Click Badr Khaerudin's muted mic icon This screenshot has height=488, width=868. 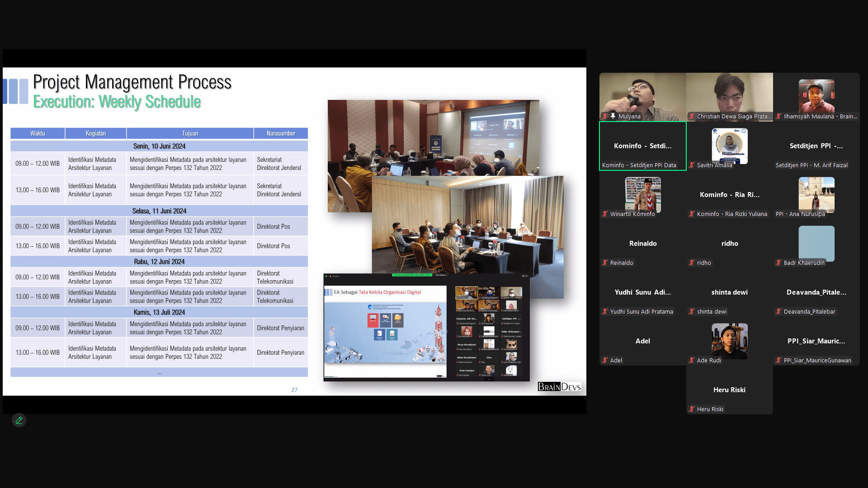coord(778,263)
